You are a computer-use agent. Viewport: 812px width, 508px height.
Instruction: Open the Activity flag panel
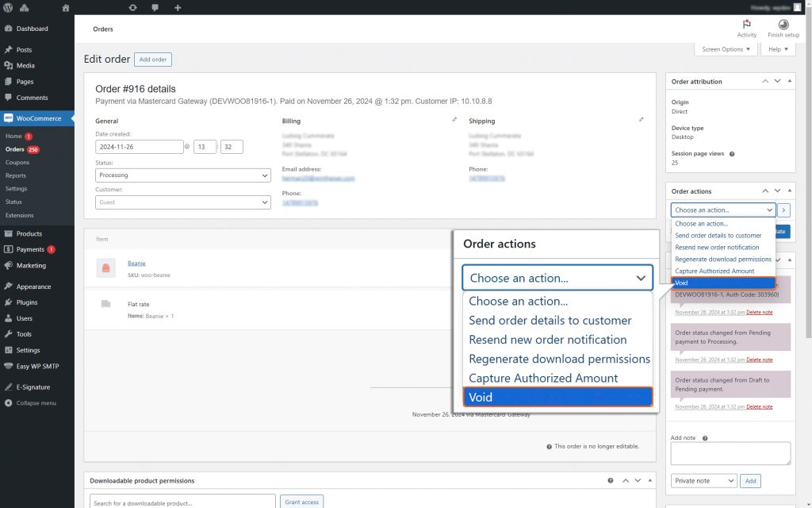pyautogui.click(x=746, y=29)
